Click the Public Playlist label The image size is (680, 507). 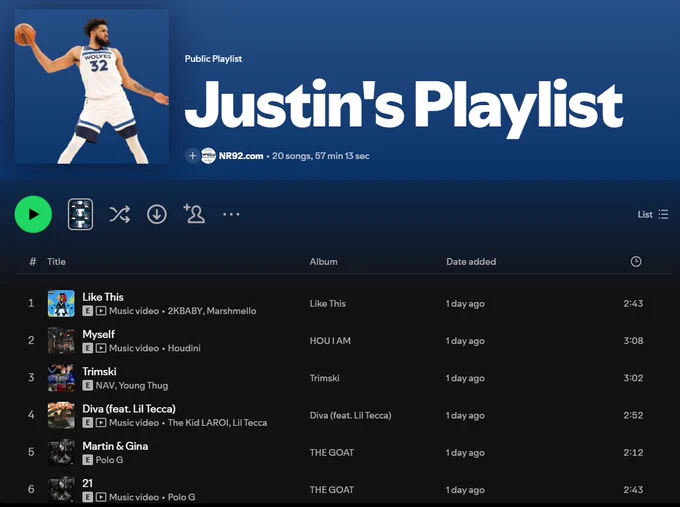213,59
